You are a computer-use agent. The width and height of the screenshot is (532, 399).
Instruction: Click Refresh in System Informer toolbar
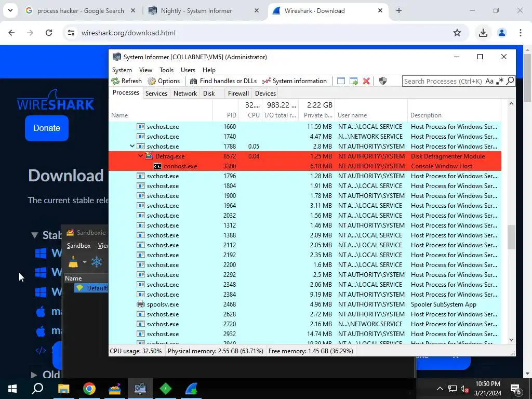[x=127, y=81]
